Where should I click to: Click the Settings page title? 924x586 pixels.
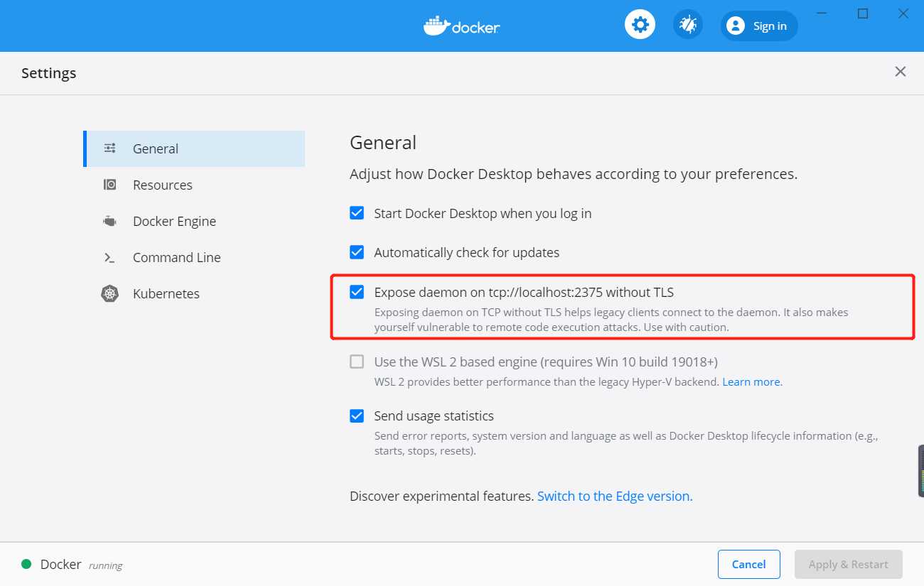(48, 72)
